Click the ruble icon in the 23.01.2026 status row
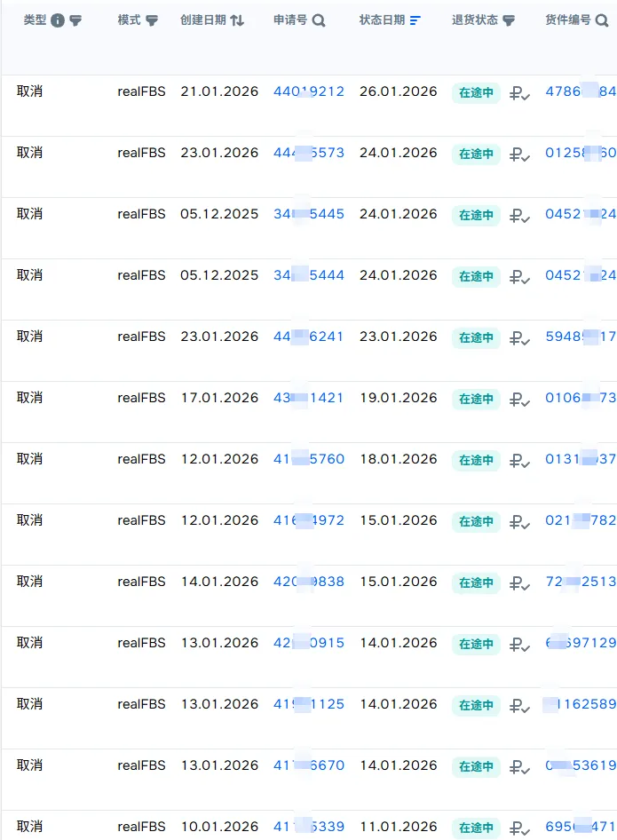The height and width of the screenshot is (840, 617). pos(519,337)
